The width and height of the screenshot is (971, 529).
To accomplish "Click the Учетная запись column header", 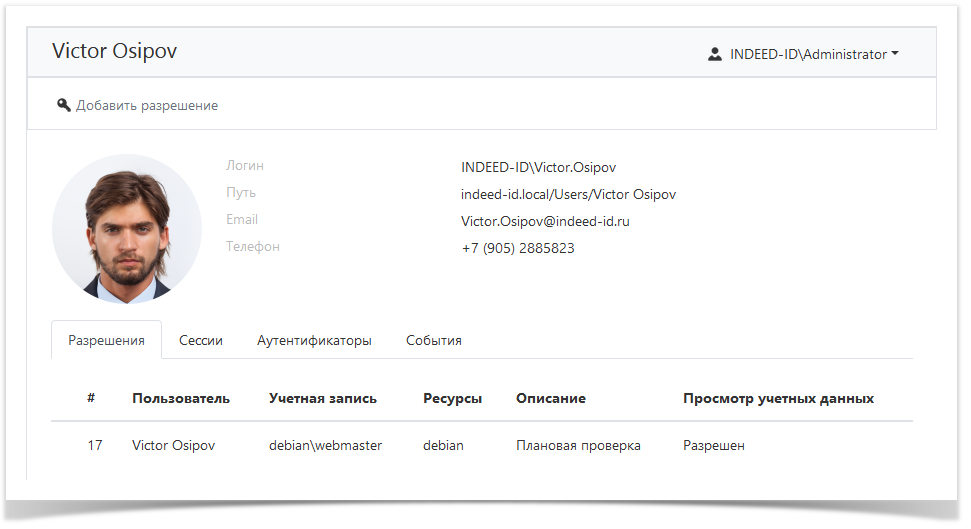I will click(323, 398).
